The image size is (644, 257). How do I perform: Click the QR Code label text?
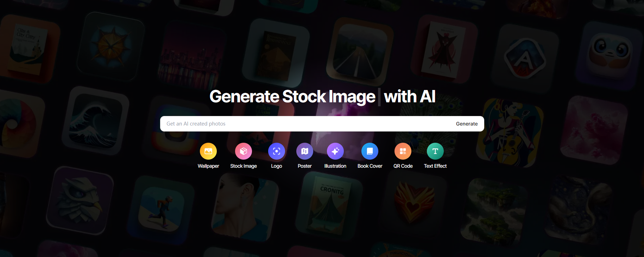(x=403, y=166)
